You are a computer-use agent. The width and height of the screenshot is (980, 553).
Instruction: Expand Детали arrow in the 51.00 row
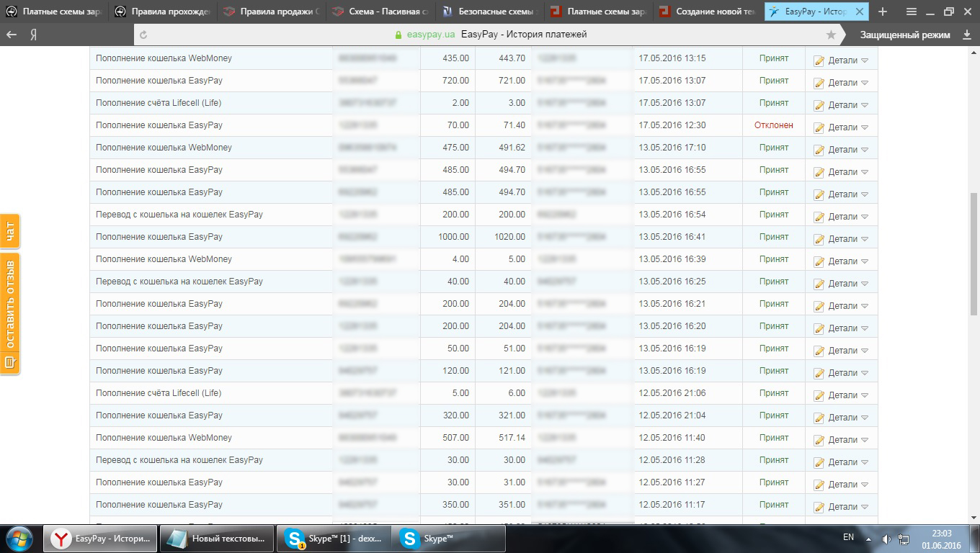[x=865, y=351]
